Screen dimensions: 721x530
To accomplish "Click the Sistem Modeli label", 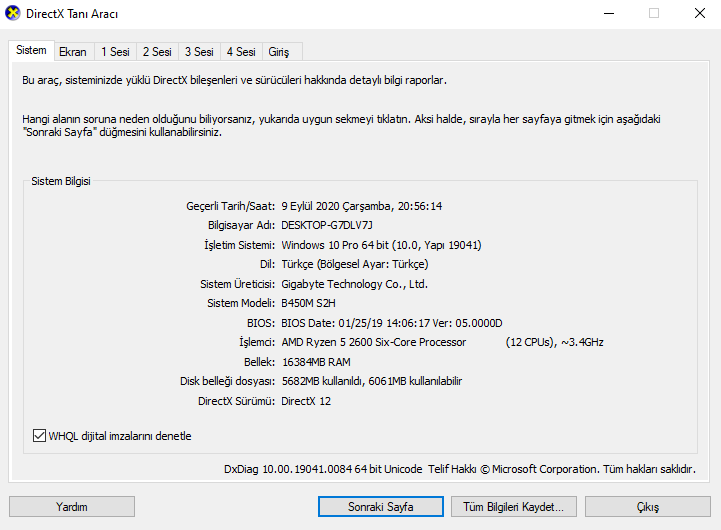I will 241,303.
